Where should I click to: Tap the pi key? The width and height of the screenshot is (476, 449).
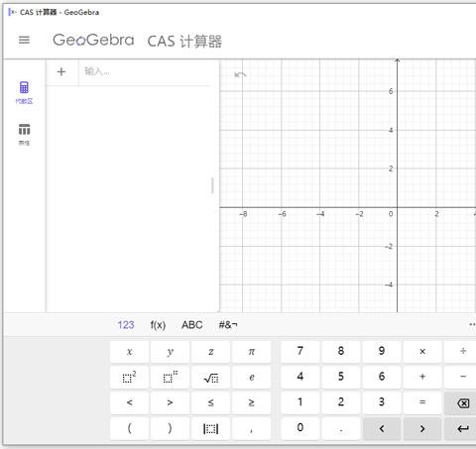252,352
